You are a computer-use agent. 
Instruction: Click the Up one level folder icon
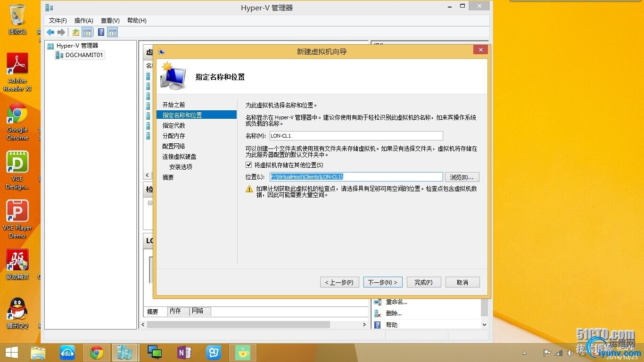pos(75,32)
